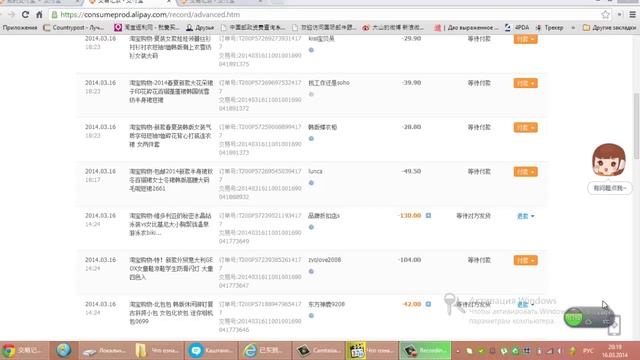The height and width of the screenshot is (360, 640).
Task: Select seller name lunca
Action: coord(315,171)
